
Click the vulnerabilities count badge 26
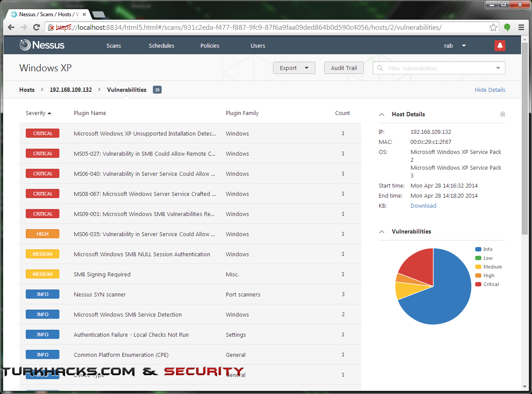point(157,90)
